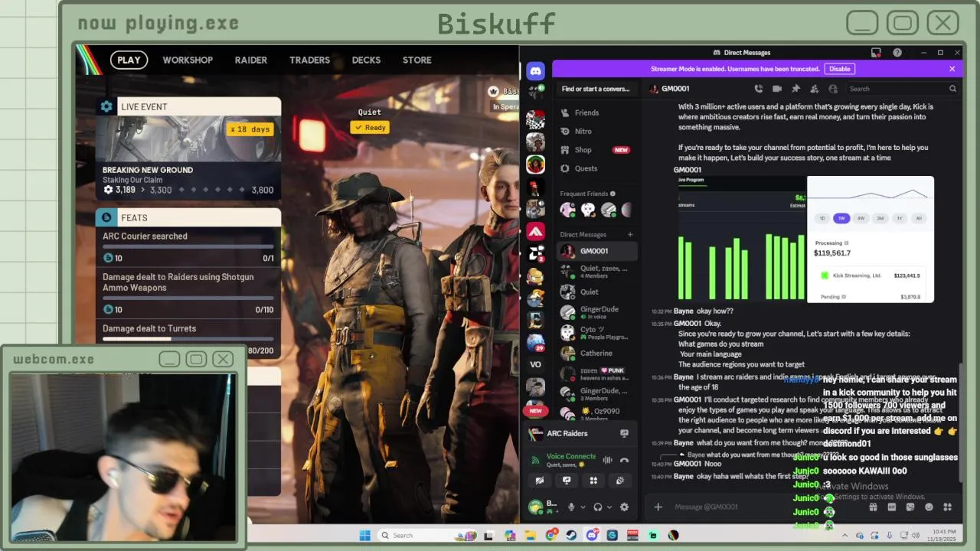This screenshot has width=980, height=551.
Task: Open the soundboard in voice panel
Action: click(620, 481)
